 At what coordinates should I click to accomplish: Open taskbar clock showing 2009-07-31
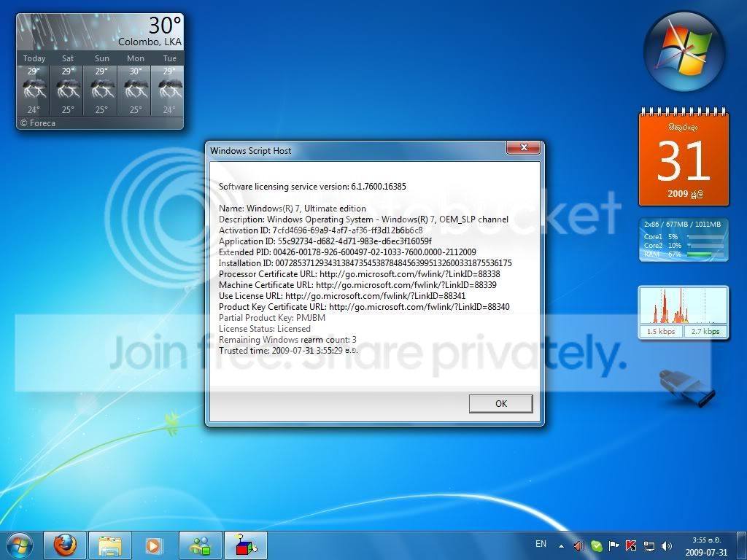click(x=706, y=546)
